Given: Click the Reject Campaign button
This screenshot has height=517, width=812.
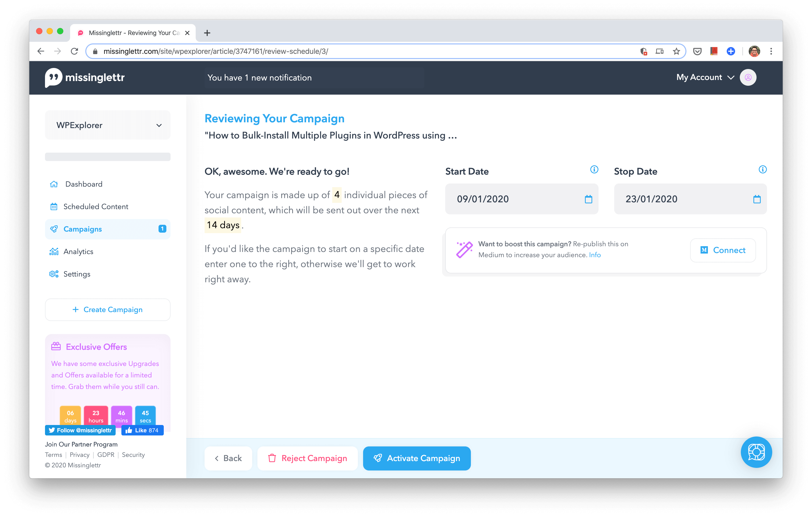Looking at the screenshot, I should pos(307,458).
